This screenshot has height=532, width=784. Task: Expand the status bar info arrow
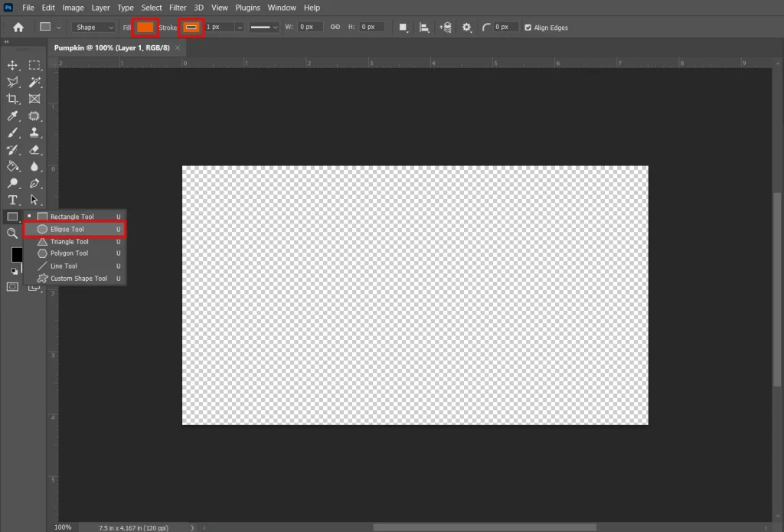[192, 527]
